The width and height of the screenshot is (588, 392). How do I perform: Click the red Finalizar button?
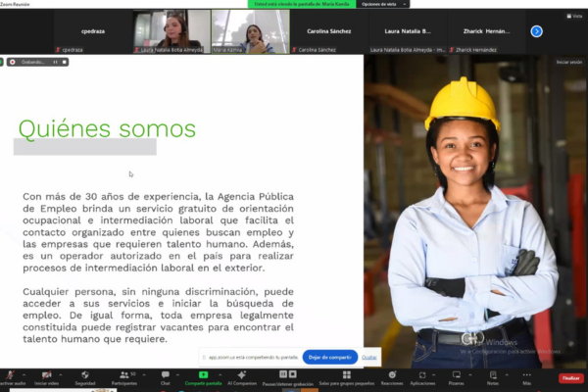click(x=570, y=378)
